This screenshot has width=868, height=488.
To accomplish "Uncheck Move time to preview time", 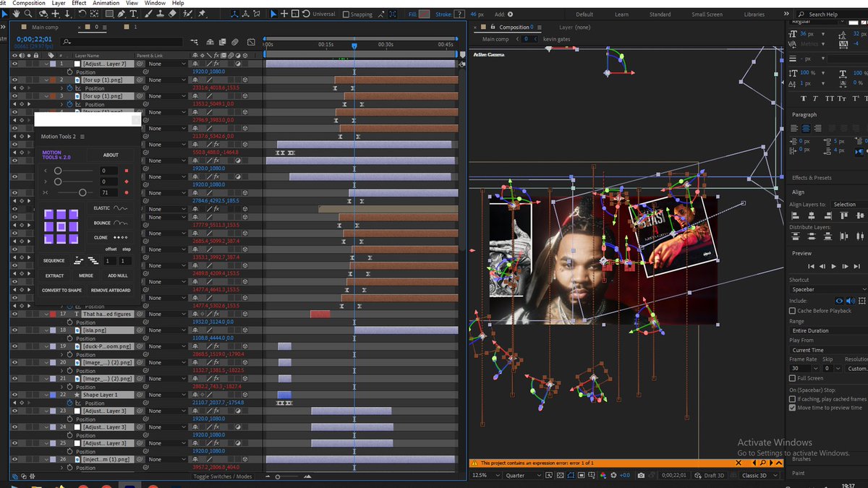I will click(793, 407).
